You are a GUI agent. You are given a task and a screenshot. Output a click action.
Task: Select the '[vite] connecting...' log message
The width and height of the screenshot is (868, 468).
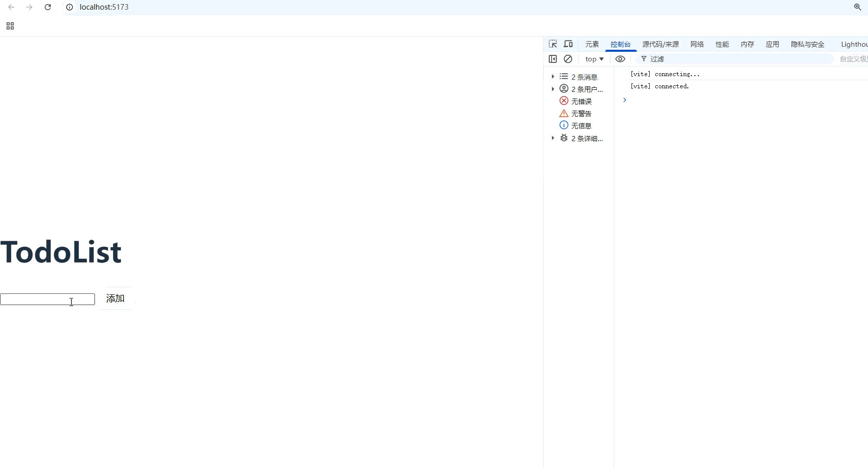tap(665, 74)
